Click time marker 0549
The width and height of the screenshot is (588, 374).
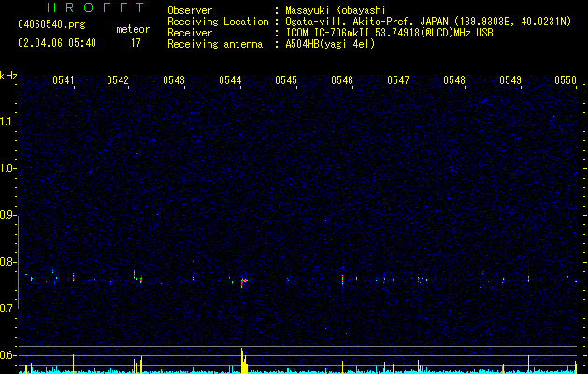pos(510,79)
